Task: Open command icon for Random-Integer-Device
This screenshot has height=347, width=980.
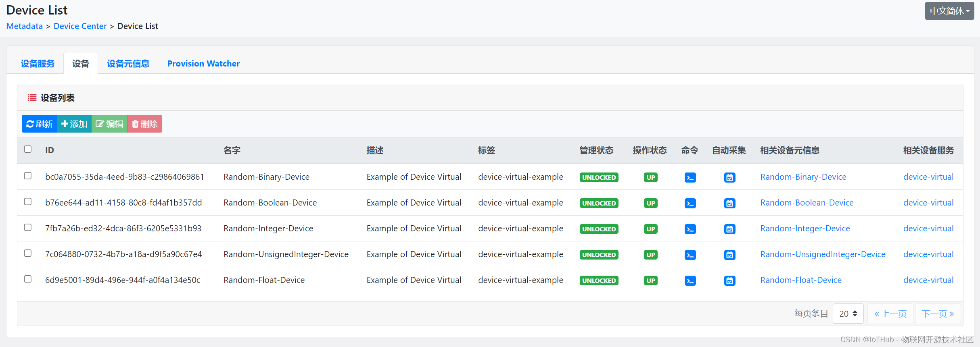Action: tap(690, 229)
